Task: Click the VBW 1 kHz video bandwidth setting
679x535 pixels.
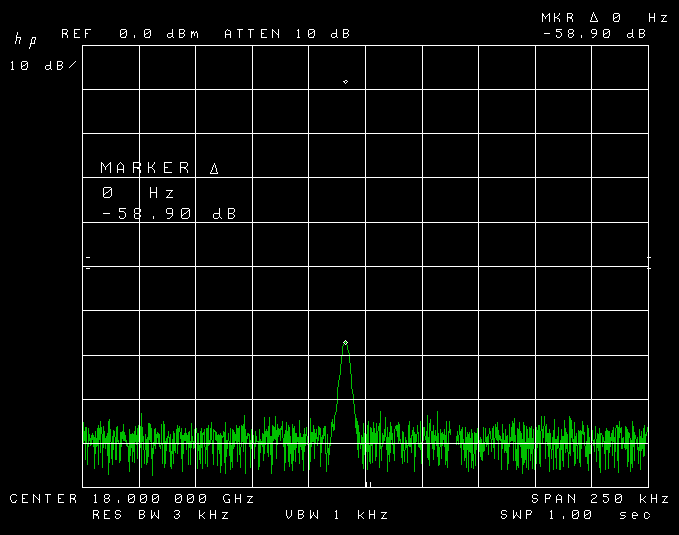Action: coord(337,515)
